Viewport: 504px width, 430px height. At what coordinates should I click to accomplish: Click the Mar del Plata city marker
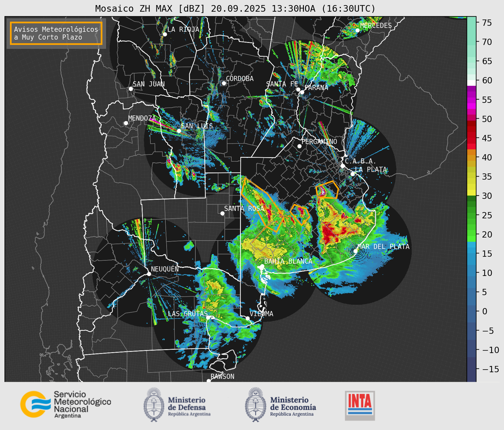(x=356, y=251)
